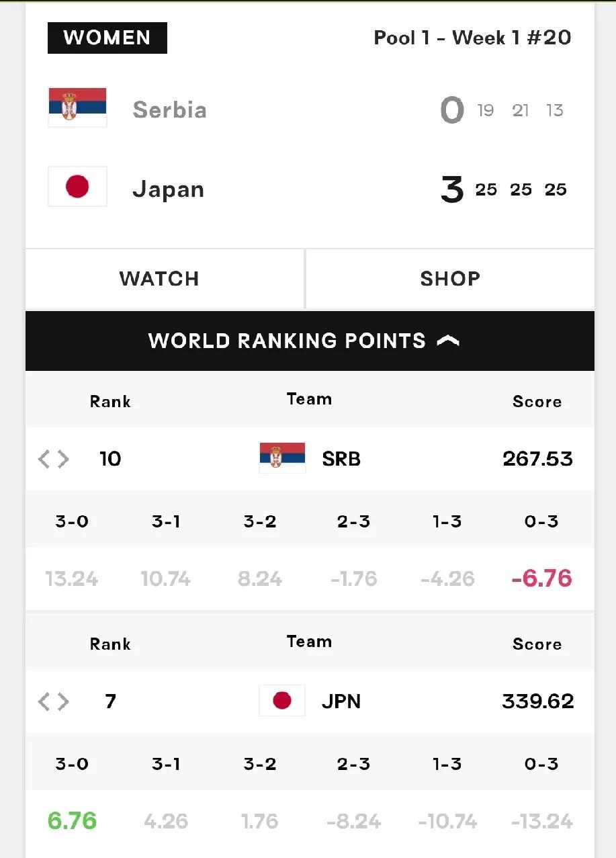Click Serbia's ranking score 267.53
The width and height of the screenshot is (616, 858).
[537, 459]
